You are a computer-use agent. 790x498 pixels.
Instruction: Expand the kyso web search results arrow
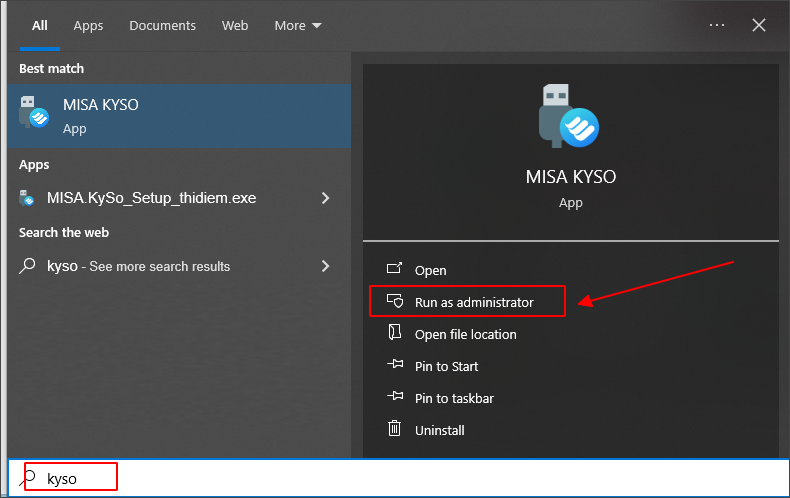click(x=325, y=266)
